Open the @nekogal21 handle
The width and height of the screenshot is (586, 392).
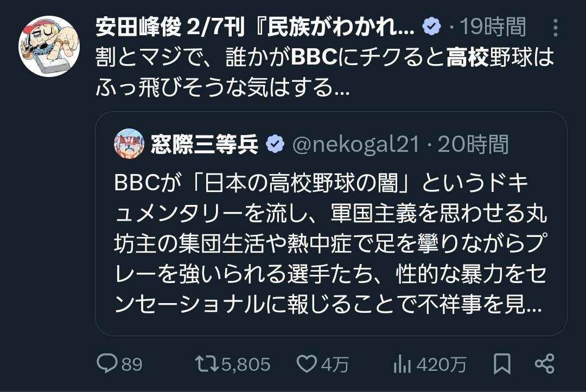pyautogui.click(x=356, y=145)
